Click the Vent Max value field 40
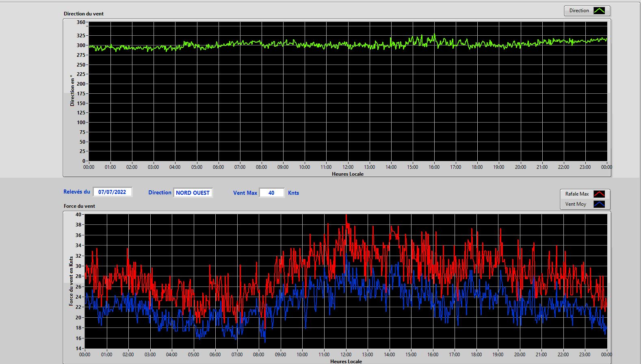The height and width of the screenshot is (364, 641). tap(271, 193)
